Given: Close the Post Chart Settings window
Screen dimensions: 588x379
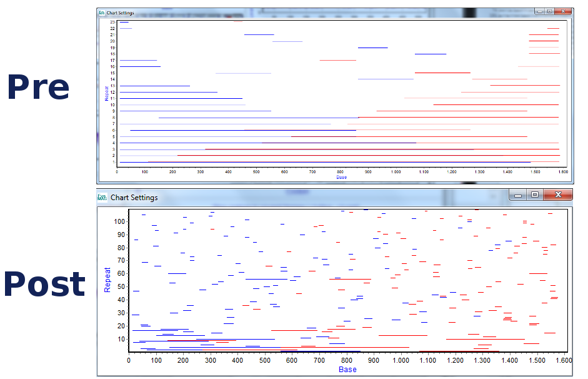Looking at the screenshot, I should 558,195.
